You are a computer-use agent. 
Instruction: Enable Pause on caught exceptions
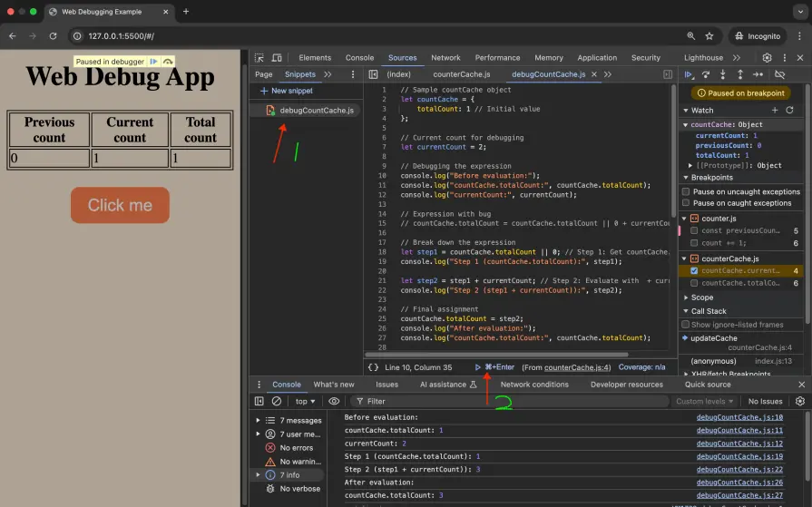point(686,203)
